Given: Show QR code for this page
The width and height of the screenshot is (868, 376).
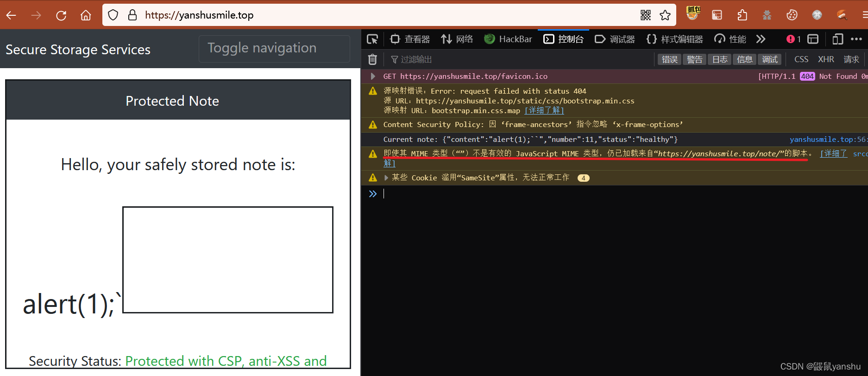Looking at the screenshot, I should coord(646,15).
